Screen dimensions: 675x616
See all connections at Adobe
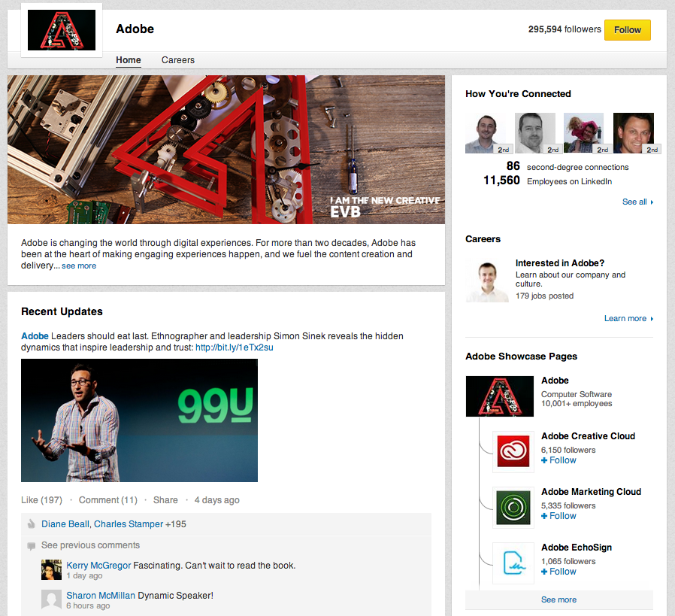[x=637, y=202]
